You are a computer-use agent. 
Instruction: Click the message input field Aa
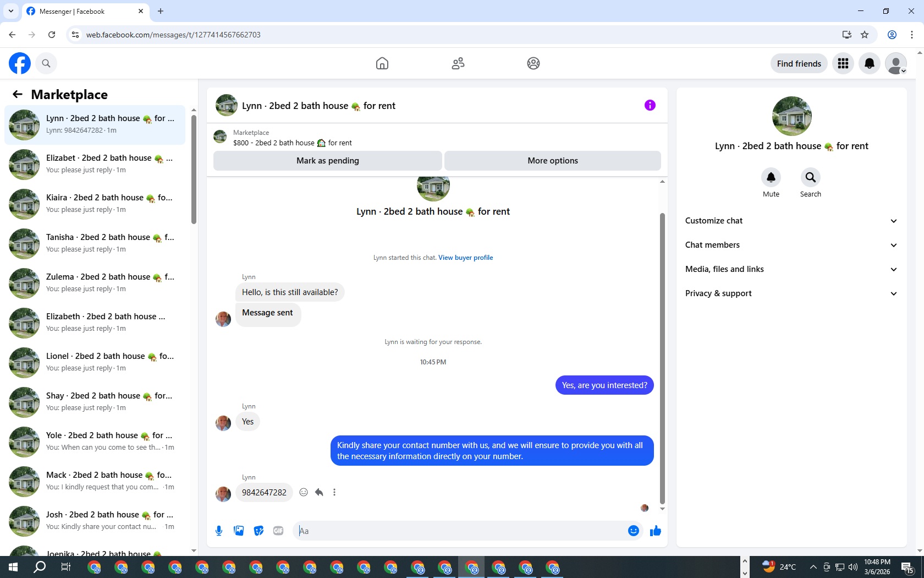coord(461,531)
